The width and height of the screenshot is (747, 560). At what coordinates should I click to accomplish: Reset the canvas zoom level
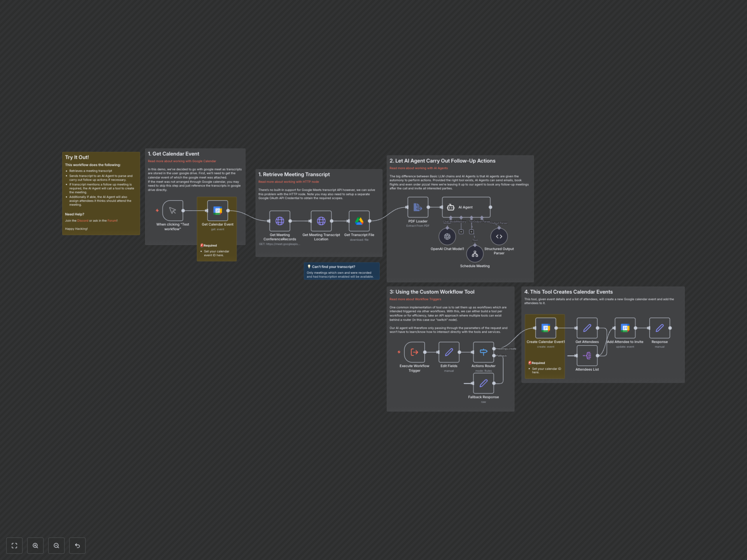click(77, 545)
